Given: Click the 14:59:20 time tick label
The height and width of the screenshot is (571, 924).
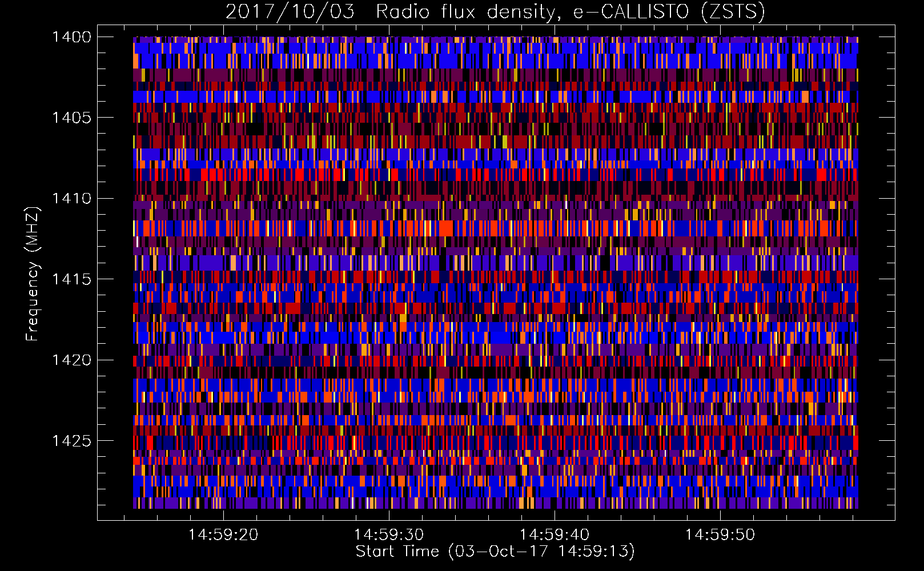Looking at the screenshot, I should click(x=223, y=535).
